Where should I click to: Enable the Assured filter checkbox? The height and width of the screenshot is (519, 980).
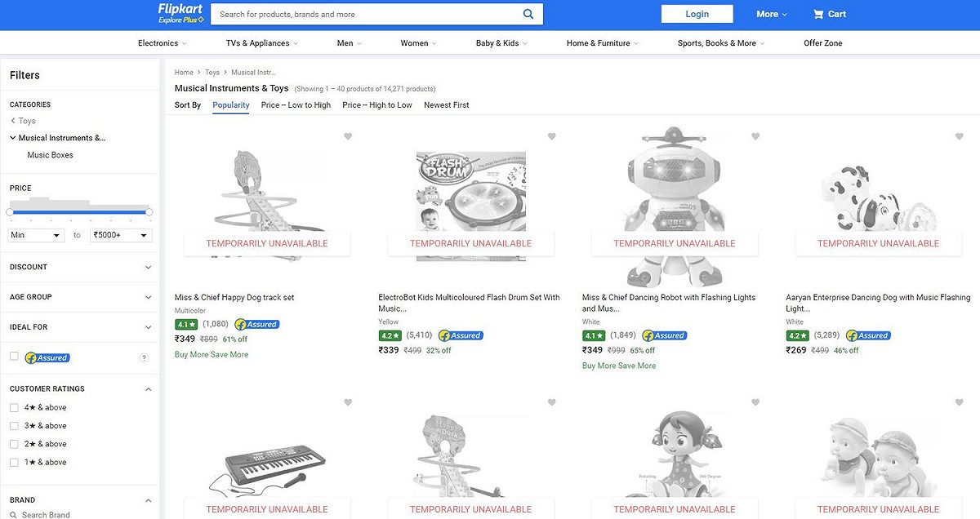click(14, 357)
